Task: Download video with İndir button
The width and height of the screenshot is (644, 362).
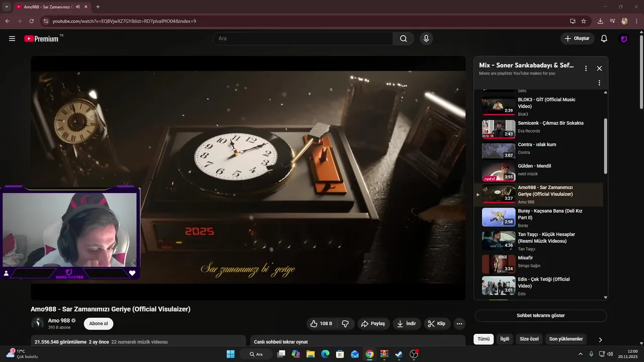Action: tap(407, 324)
